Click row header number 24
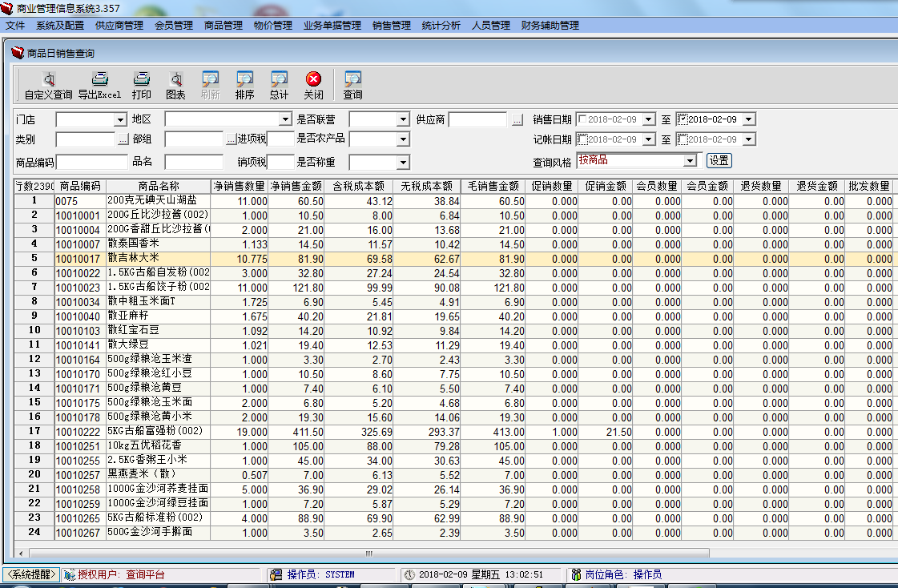The width and height of the screenshot is (898, 588). click(34, 532)
